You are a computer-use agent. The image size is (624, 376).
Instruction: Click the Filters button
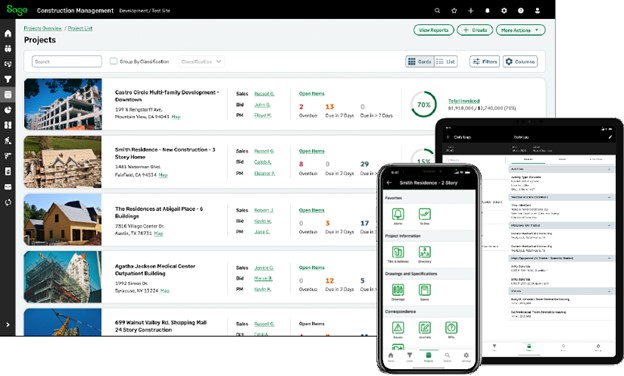pyautogui.click(x=484, y=62)
